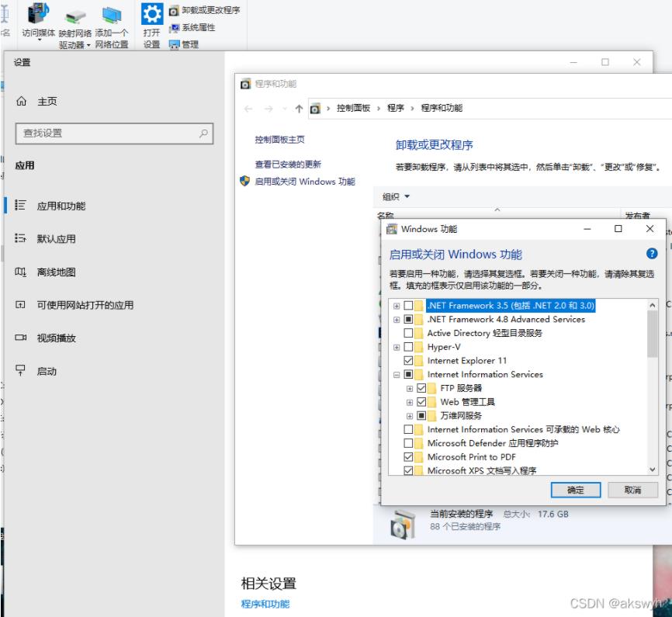Image resolution: width=672 pixels, height=617 pixels.
Task: Expand the FTP 服务器 tree node
Action: (410, 388)
